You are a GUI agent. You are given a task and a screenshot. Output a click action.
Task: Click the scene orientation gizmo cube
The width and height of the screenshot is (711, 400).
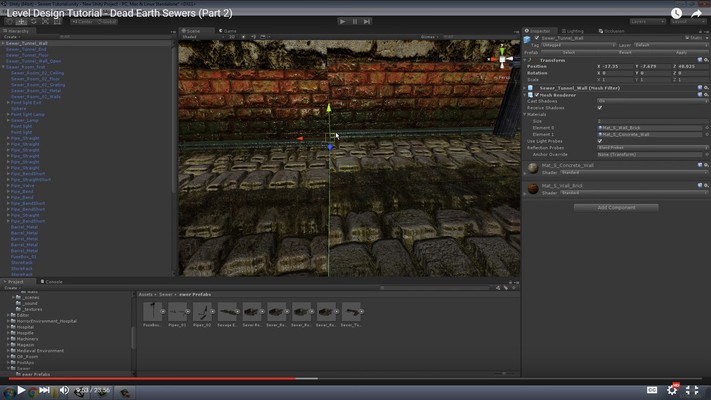click(x=502, y=59)
